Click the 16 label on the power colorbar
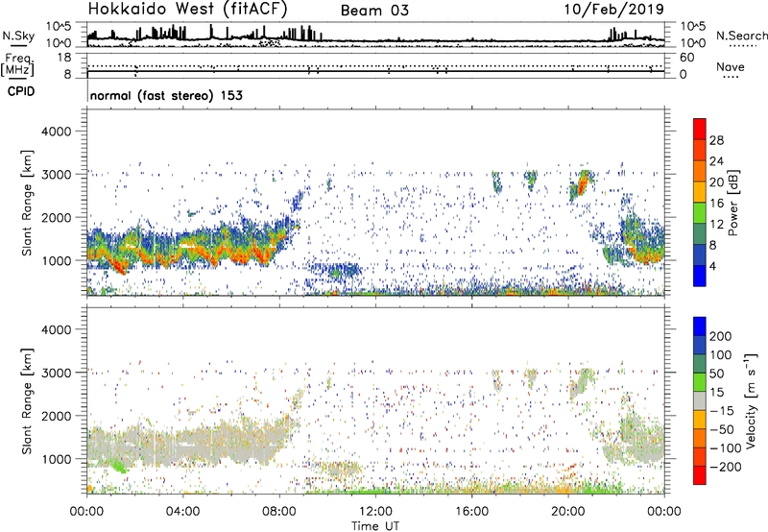Screen dimensions: 768x532 [716, 204]
